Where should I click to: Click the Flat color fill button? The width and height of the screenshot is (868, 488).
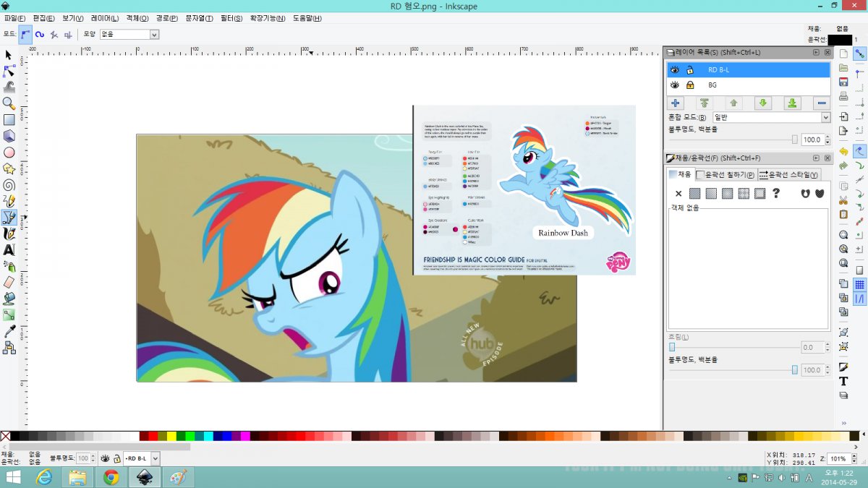[695, 193]
